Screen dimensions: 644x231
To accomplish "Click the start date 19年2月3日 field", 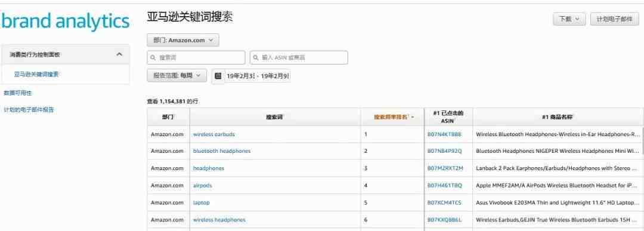I will click(x=241, y=76).
